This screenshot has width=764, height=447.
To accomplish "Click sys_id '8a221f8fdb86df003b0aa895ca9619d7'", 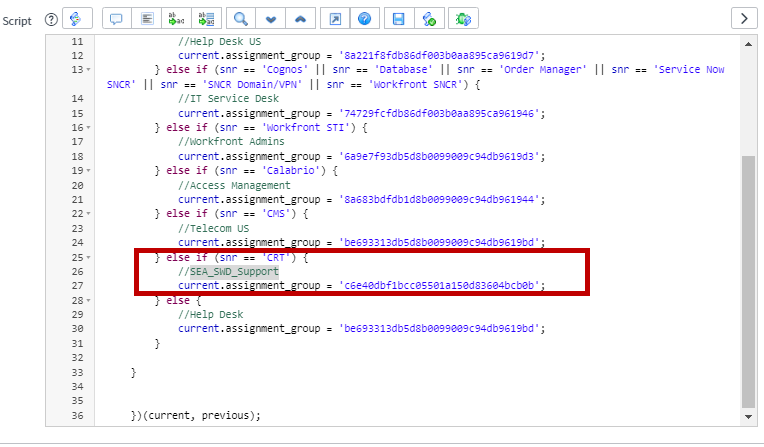I will pos(439,56).
